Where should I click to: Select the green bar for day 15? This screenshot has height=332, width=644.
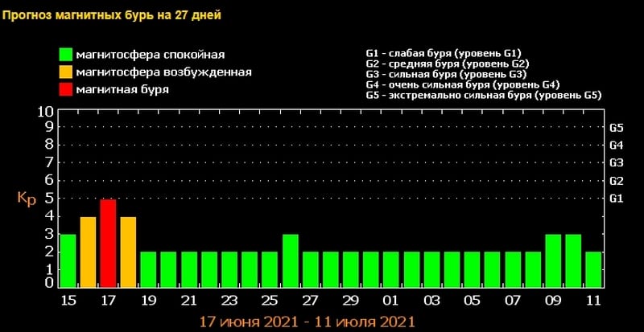click(68, 260)
